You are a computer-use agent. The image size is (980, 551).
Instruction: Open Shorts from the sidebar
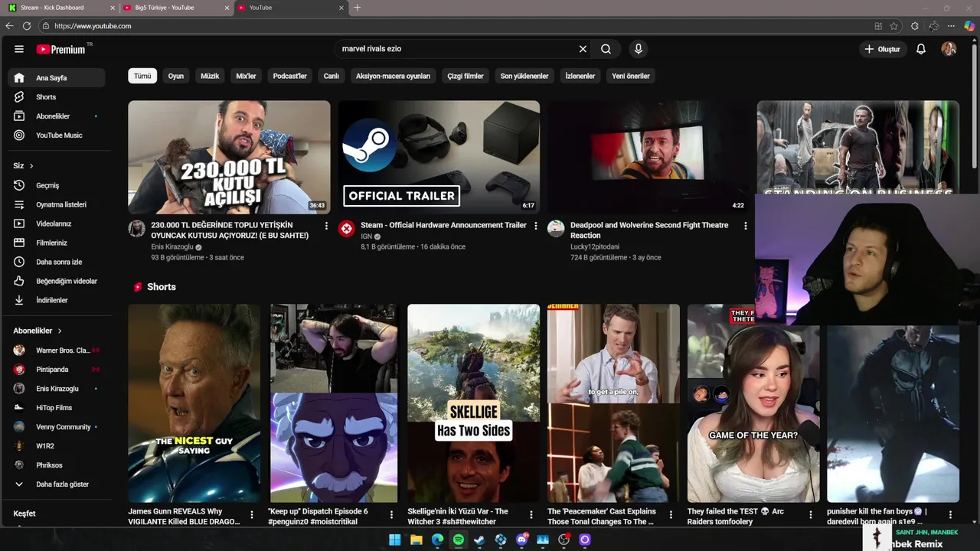coord(57,97)
